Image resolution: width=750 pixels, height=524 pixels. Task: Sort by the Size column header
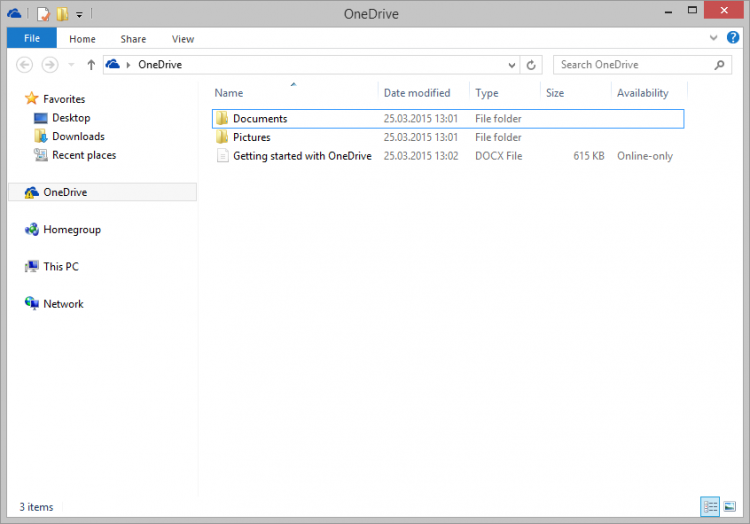tap(555, 93)
